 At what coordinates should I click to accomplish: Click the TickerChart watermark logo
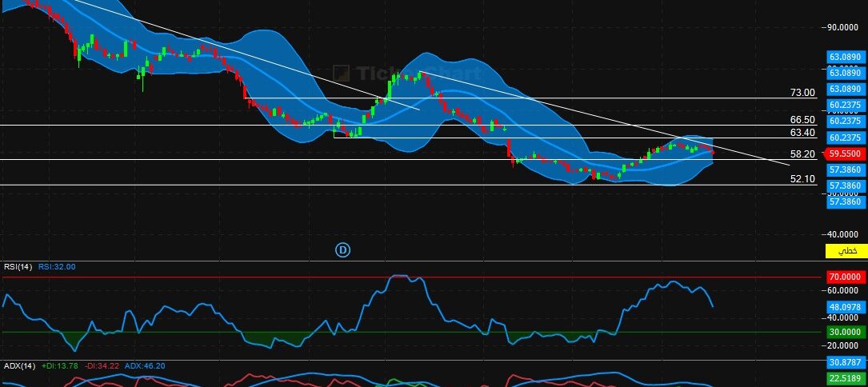click(x=400, y=74)
